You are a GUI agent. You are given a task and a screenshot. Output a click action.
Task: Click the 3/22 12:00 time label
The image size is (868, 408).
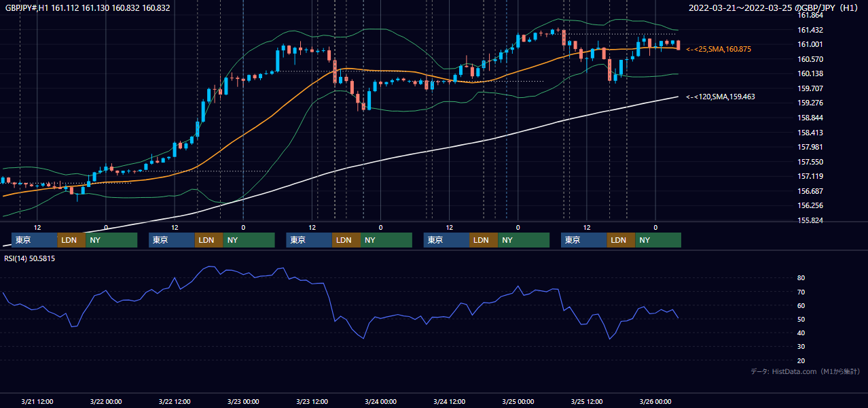click(x=175, y=401)
